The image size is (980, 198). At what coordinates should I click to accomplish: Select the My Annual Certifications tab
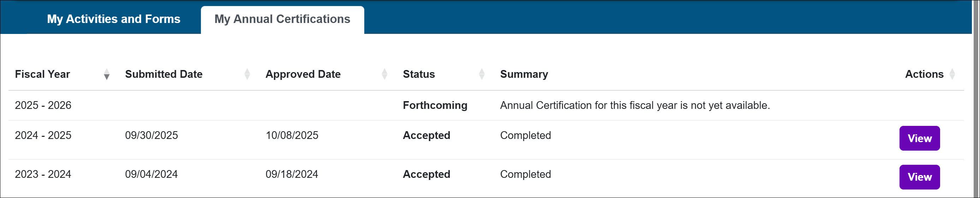click(x=282, y=19)
